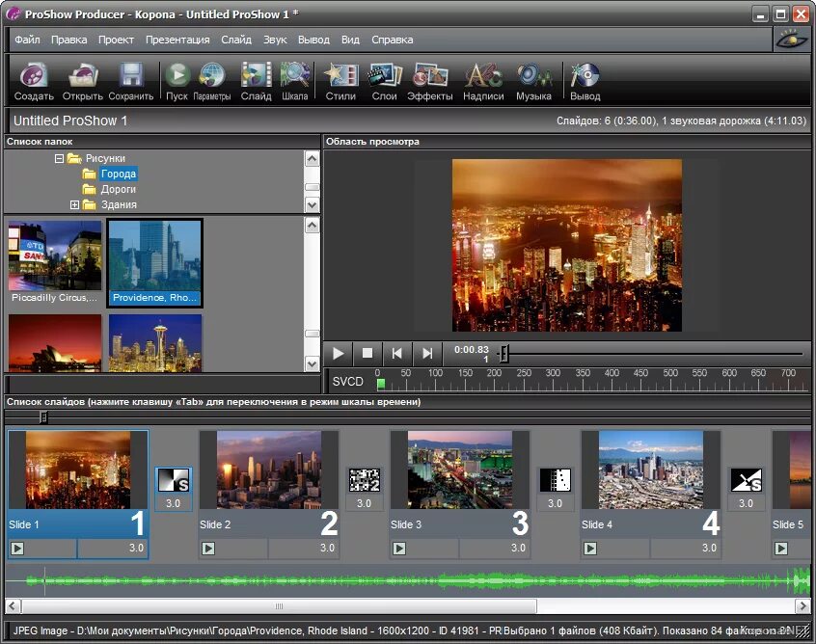
Task: Click the preview playback position slider handle
Action: click(x=504, y=354)
